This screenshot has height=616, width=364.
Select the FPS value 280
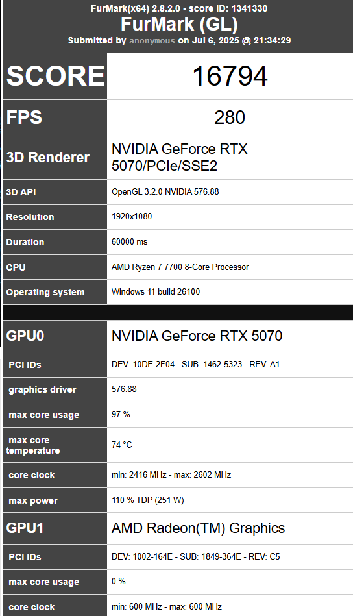[x=230, y=117]
